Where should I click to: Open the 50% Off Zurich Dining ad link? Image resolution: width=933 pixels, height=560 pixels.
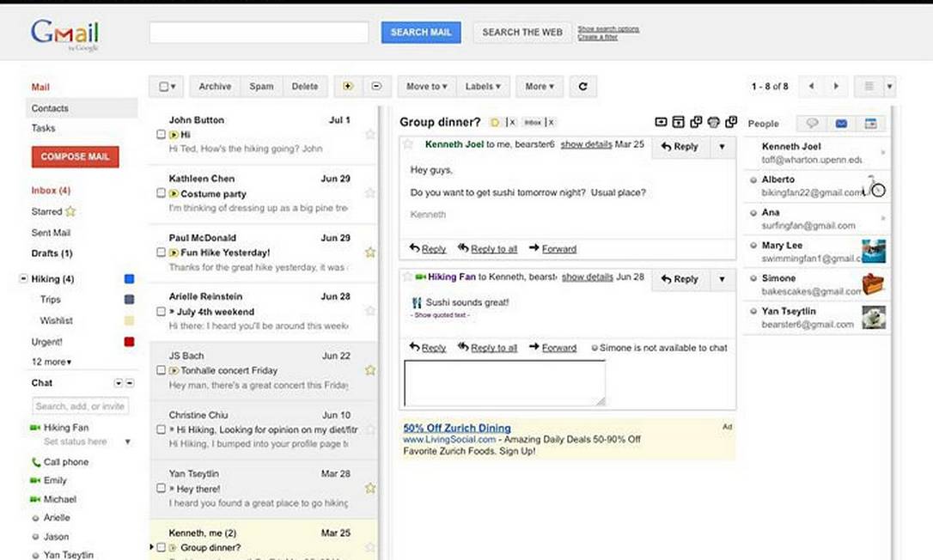click(457, 428)
